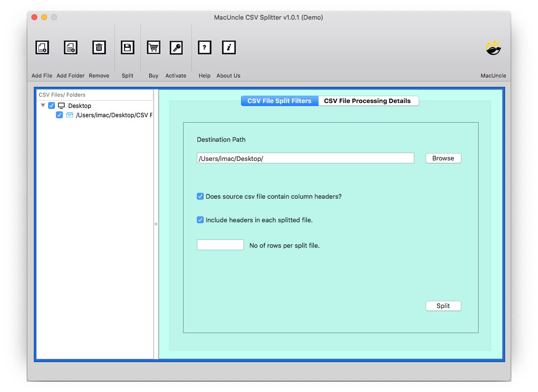Open the About Us info icon

point(229,47)
